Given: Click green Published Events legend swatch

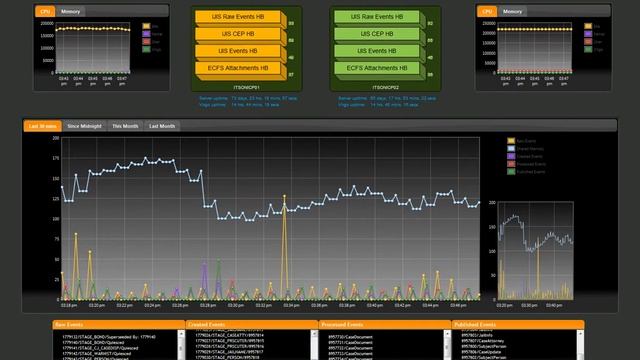Looking at the screenshot, I should (511, 172).
